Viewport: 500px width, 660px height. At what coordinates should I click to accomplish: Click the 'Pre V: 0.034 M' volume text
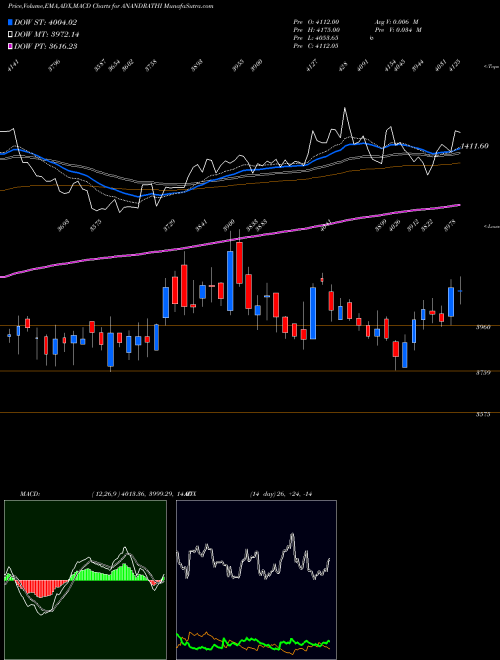tap(398, 30)
